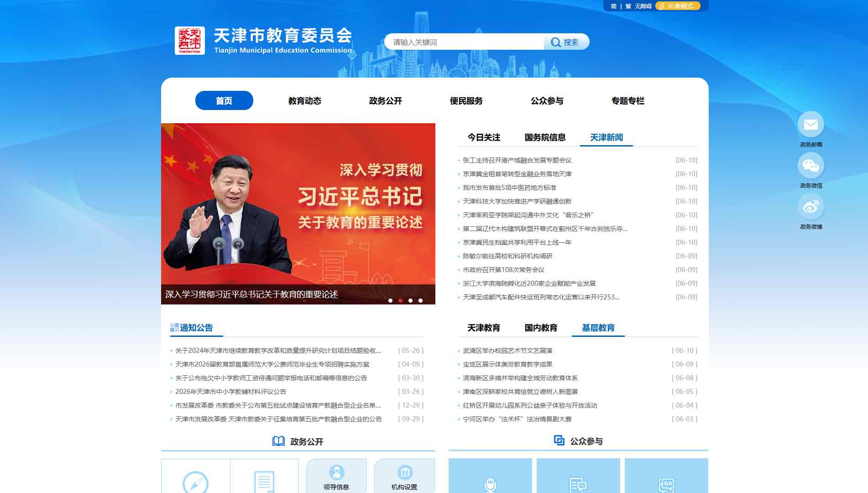
Task: Click the magnifier search icon
Action: click(x=555, y=42)
